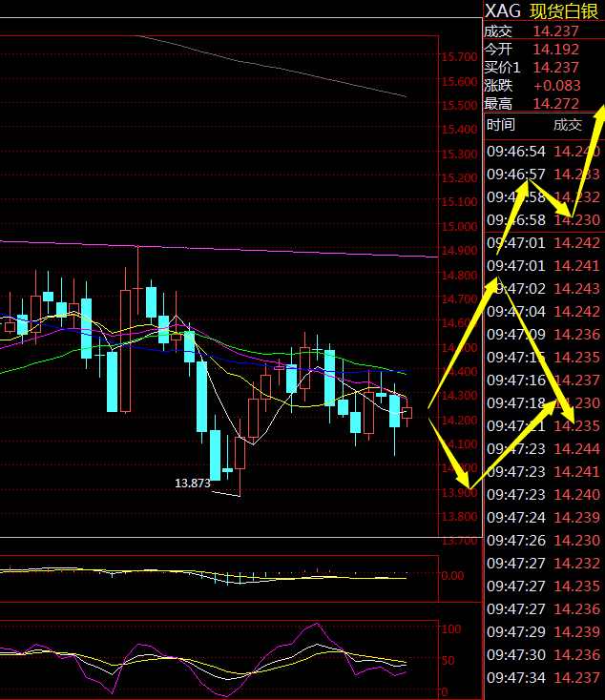Click the 13.873 low price marker
The image size is (605, 700).
(x=193, y=484)
